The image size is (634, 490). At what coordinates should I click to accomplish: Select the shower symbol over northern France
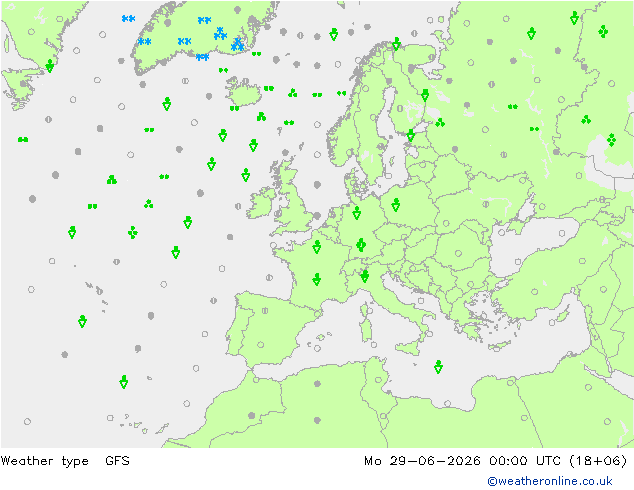click(x=317, y=247)
